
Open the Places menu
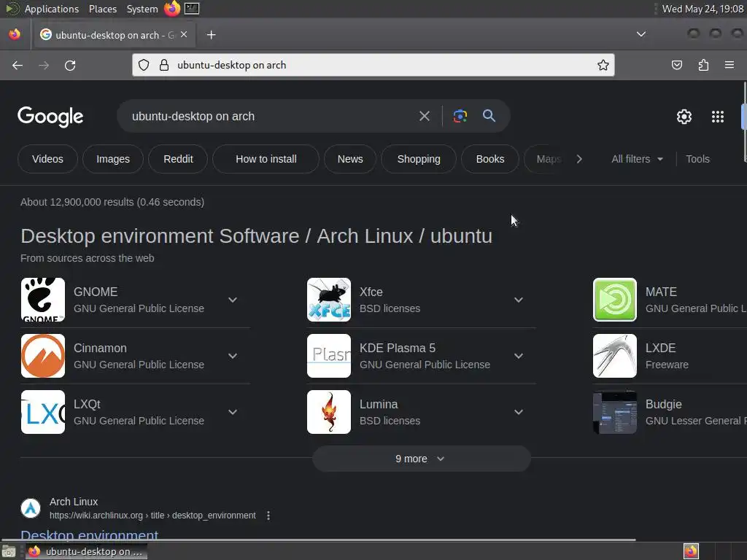[x=103, y=9]
